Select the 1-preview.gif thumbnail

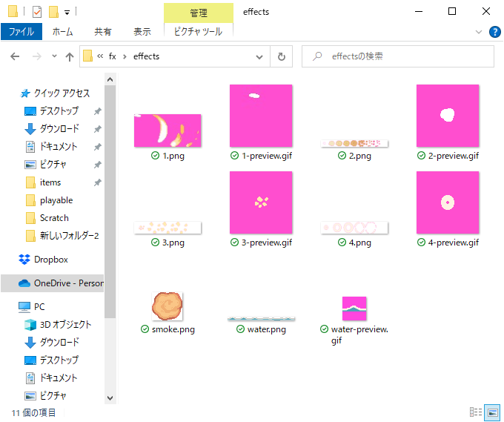pos(261,116)
